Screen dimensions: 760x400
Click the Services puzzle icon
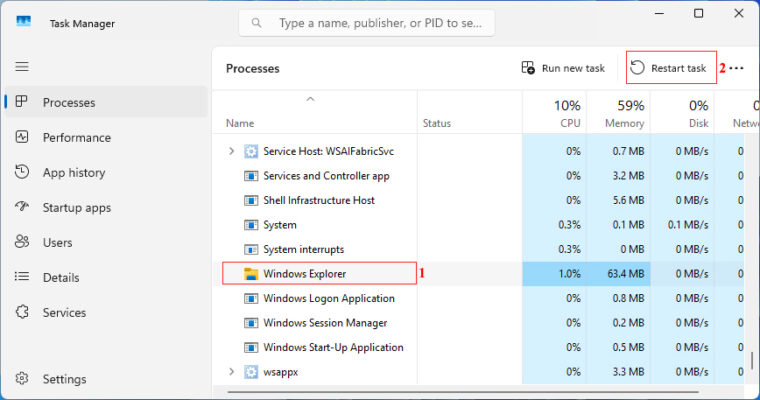point(22,313)
